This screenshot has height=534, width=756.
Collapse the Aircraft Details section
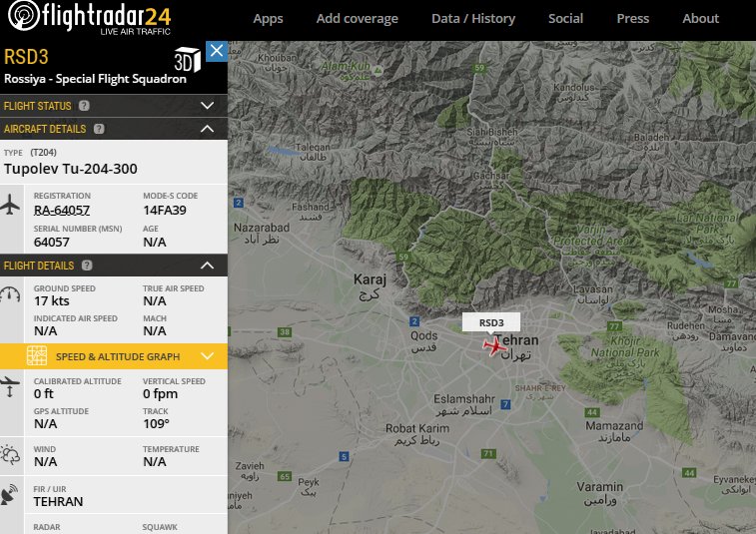click(207, 129)
